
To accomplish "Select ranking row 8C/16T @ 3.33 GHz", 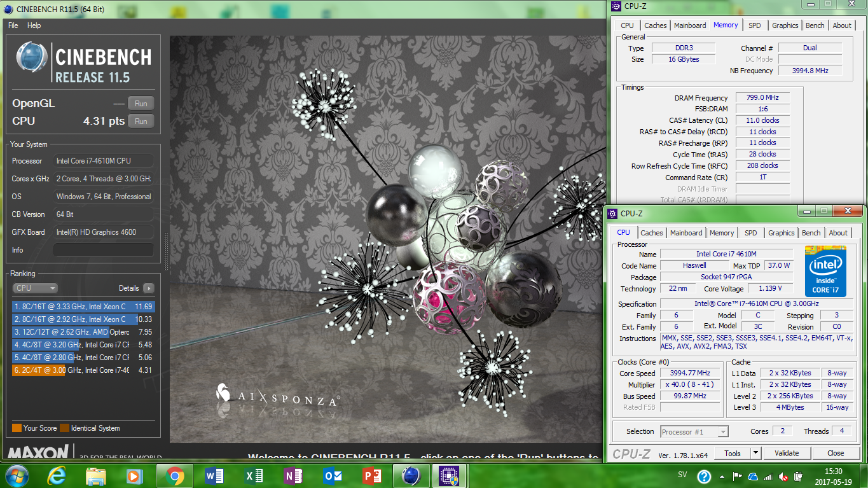I will click(x=83, y=307).
